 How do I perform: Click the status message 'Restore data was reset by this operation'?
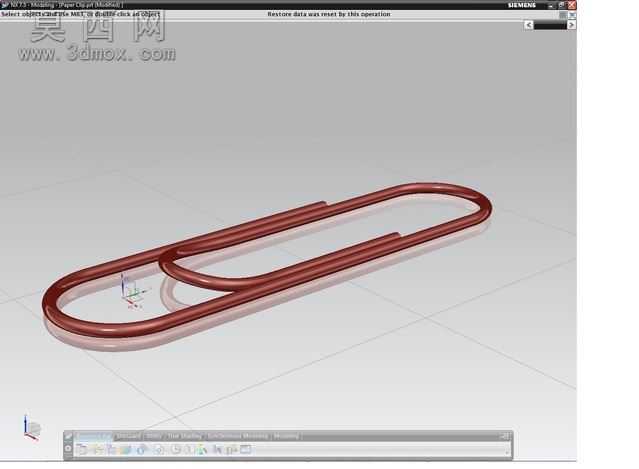point(329,14)
